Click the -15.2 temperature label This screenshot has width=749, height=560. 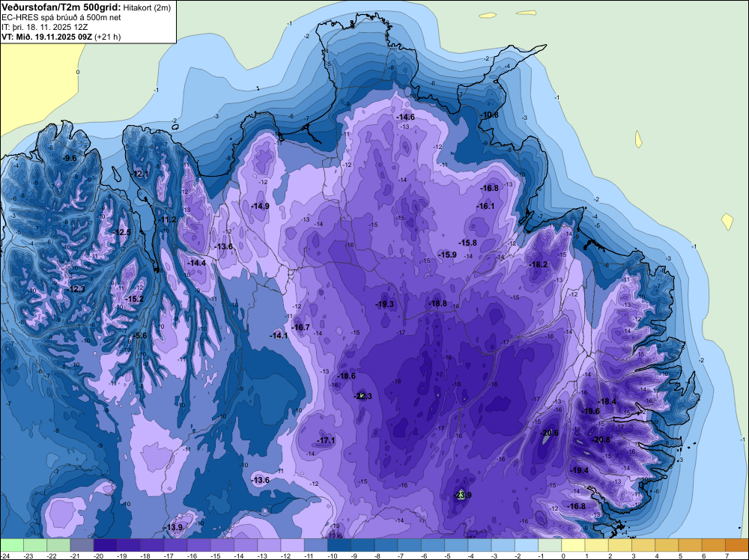tap(134, 299)
